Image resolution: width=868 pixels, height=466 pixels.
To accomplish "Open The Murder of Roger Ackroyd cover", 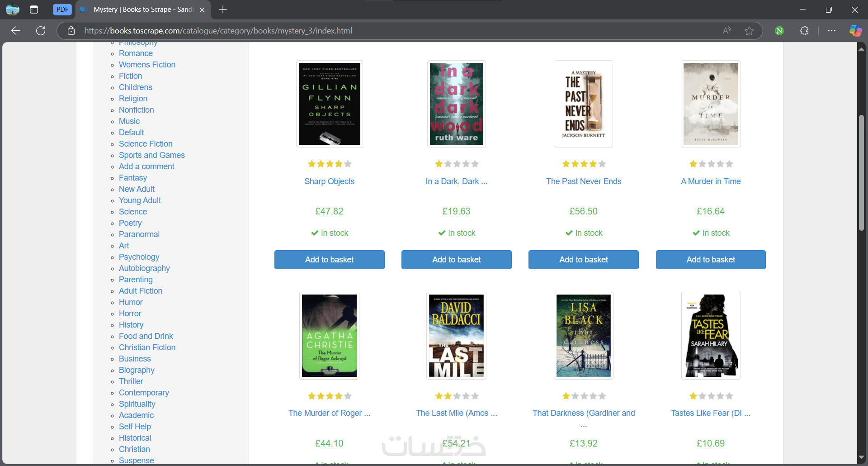I will [x=330, y=335].
